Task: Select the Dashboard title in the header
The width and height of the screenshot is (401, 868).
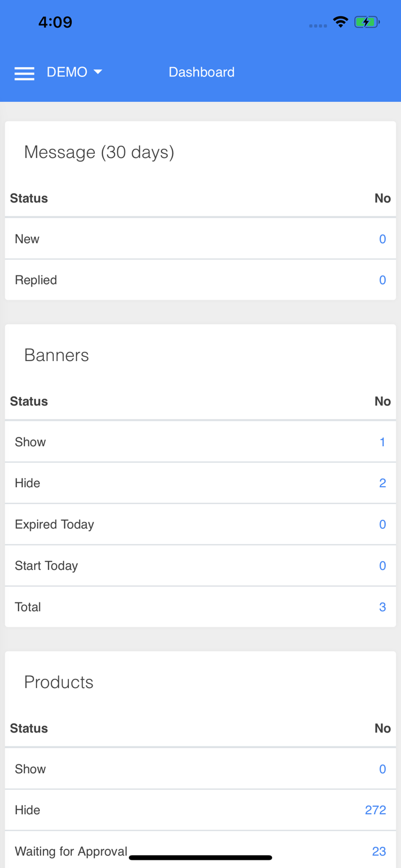Action: pyautogui.click(x=201, y=72)
